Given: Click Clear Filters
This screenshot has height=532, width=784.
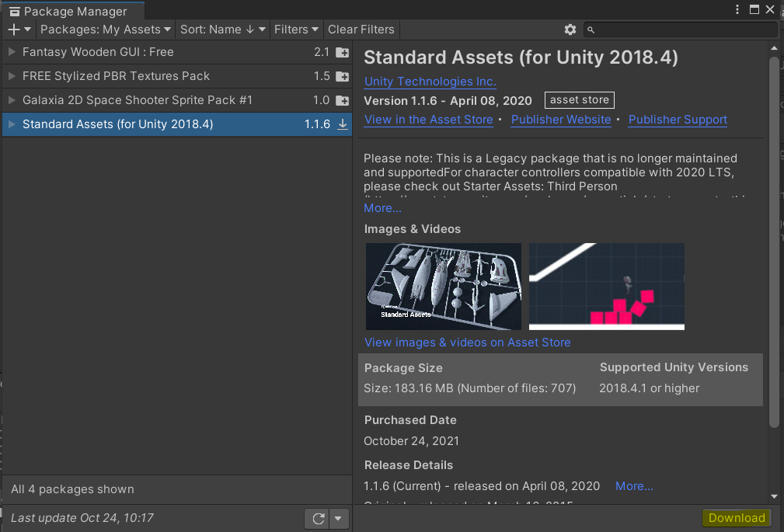Looking at the screenshot, I should (361, 30).
